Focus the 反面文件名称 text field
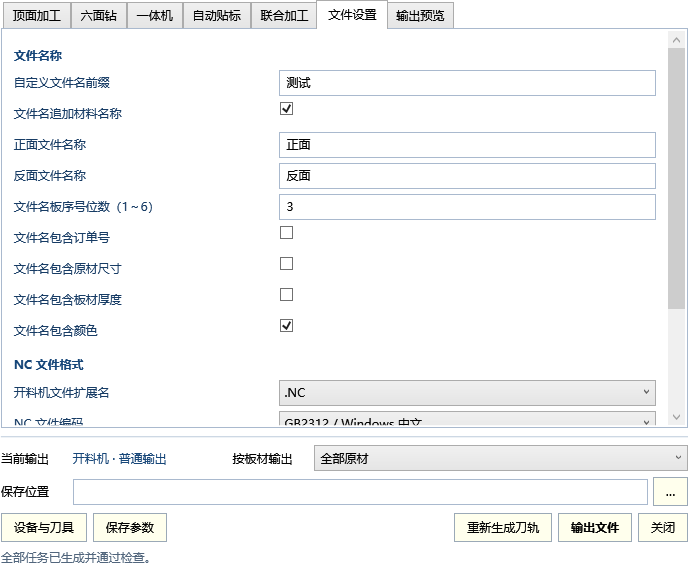This screenshot has height=565, width=688. [x=467, y=176]
